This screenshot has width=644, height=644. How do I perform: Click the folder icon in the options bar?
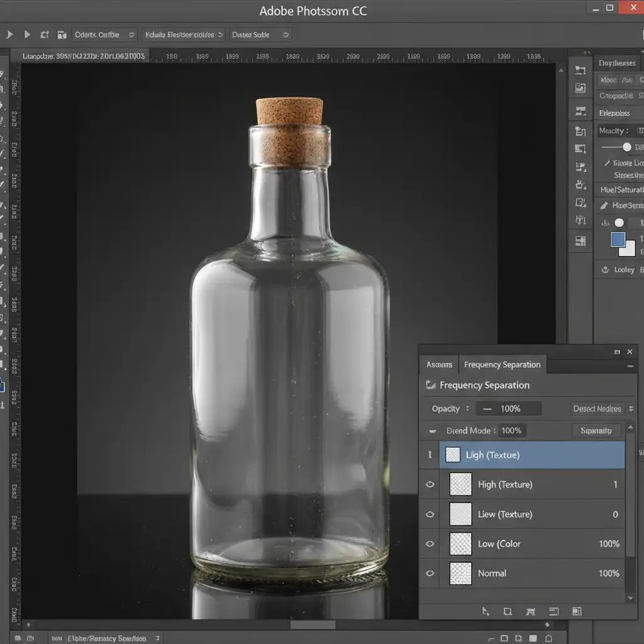pyautogui.click(x=62, y=35)
